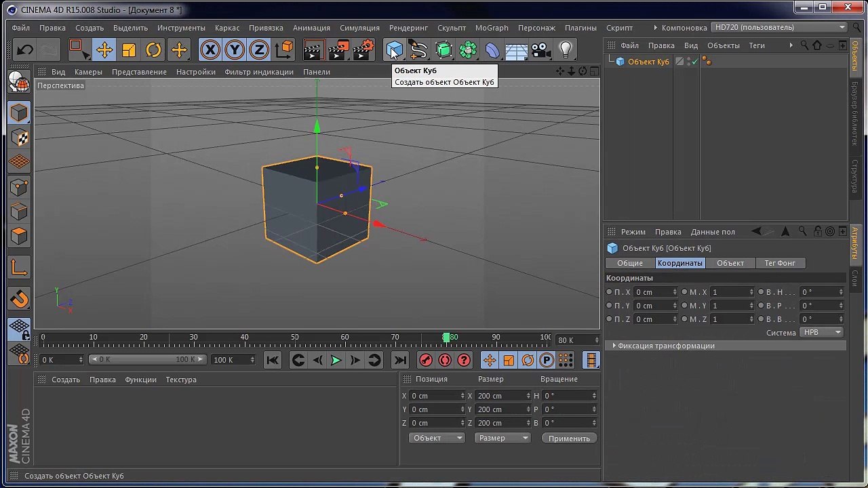This screenshot has width=868, height=488.
Task: Switch the coordinate system mode cube icon
Action: (285, 49)
